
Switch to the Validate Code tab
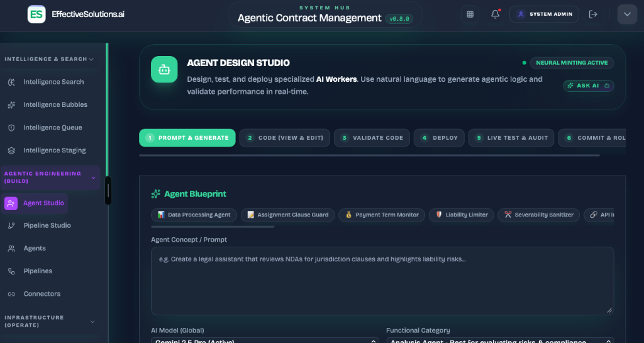tap(372, 138)
